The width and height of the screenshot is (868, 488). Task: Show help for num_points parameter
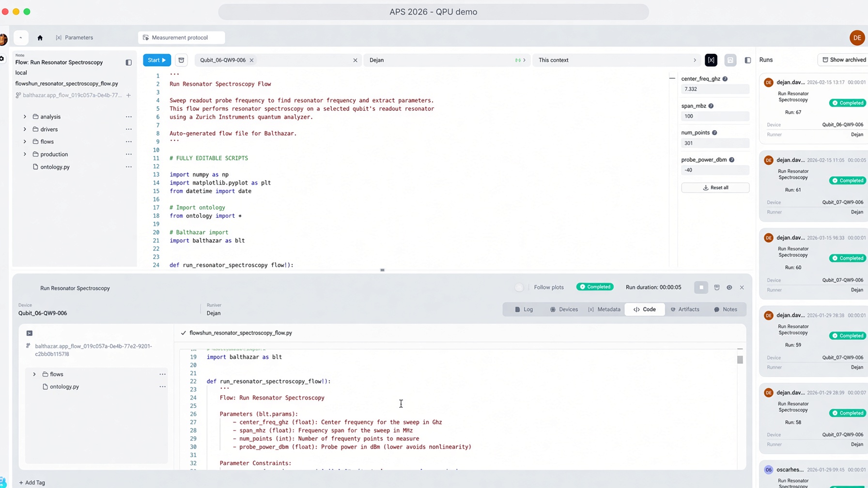coord(714,133)
